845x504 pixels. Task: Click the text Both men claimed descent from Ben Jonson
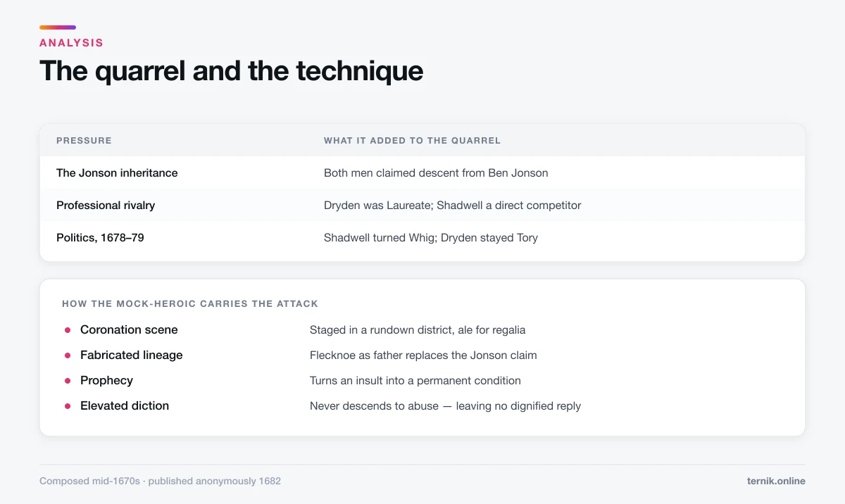pyautogui.click(x=436, y=173)
